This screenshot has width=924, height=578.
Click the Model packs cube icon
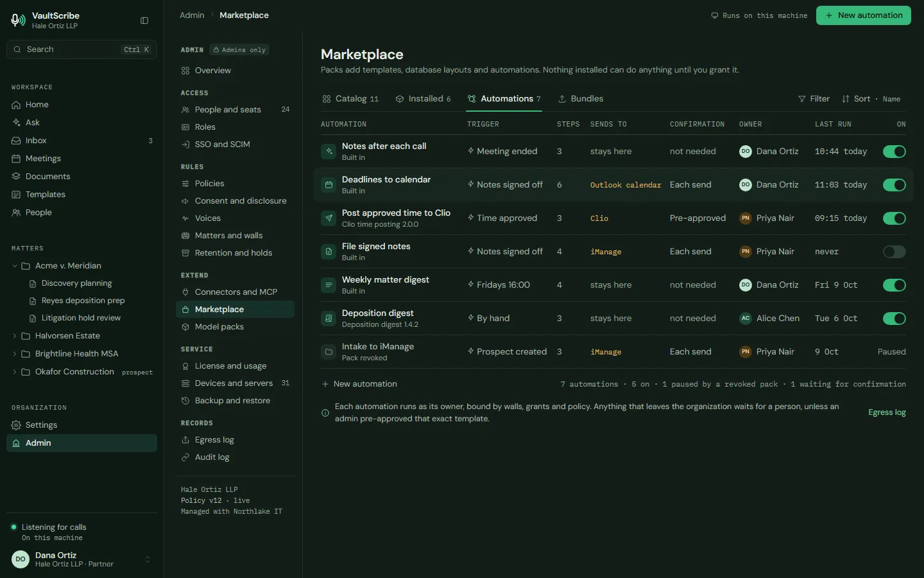pyautogui.click(x=185, y=327)
